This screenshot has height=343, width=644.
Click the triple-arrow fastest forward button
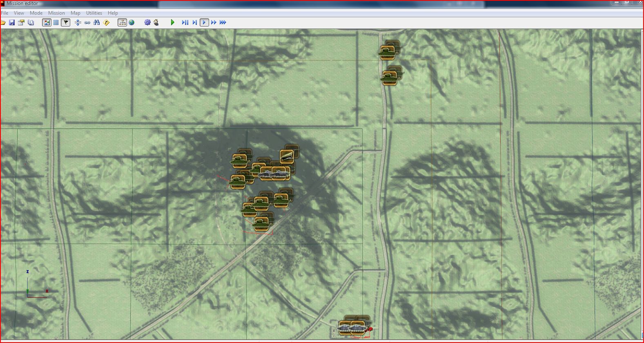point(223,22)
